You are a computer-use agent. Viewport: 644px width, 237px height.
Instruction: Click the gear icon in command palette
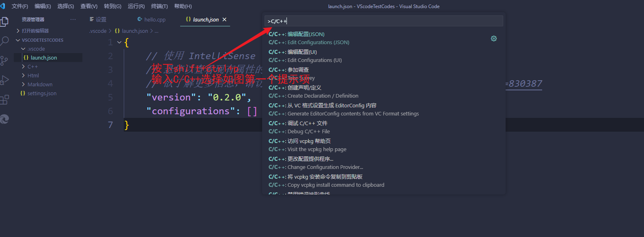pos(494,38)
